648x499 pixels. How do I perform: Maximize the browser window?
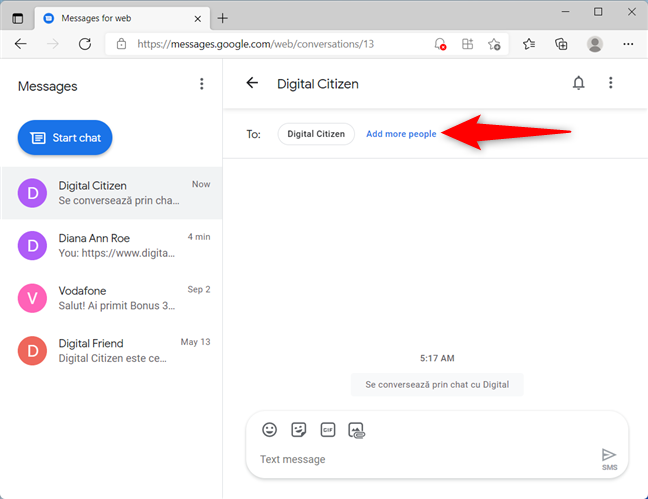click(598, 12)
